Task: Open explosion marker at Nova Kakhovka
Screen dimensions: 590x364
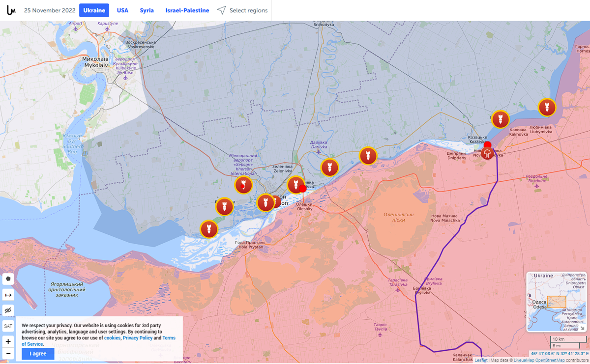Action: click(487, 154)
